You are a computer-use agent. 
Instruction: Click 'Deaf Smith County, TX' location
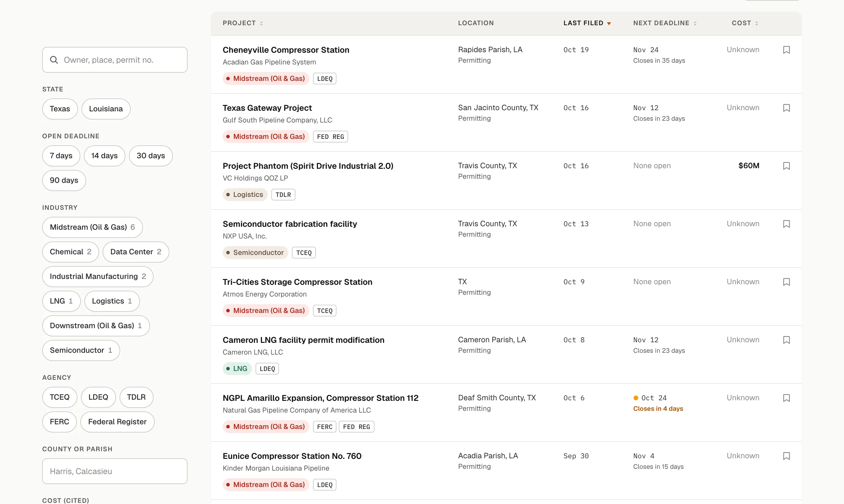click(497, 398)
